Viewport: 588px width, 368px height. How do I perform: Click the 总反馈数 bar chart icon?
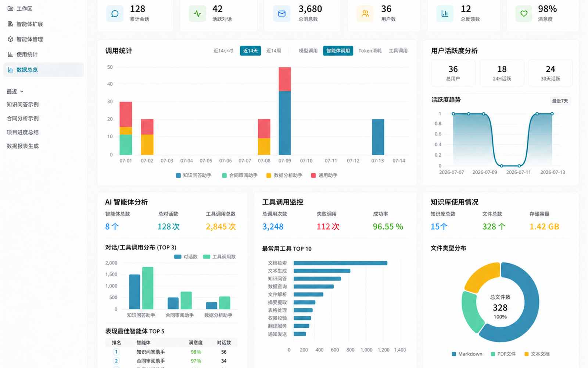click(445, 14)
